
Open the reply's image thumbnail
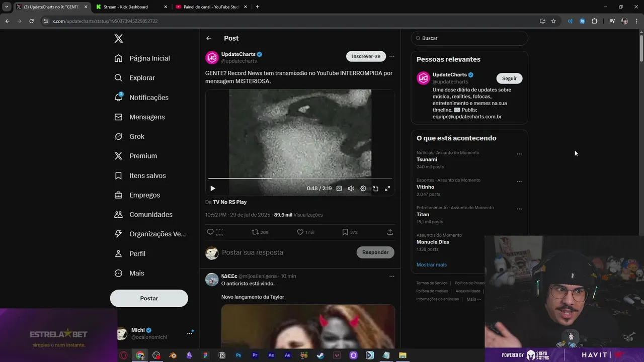[308, 327]
